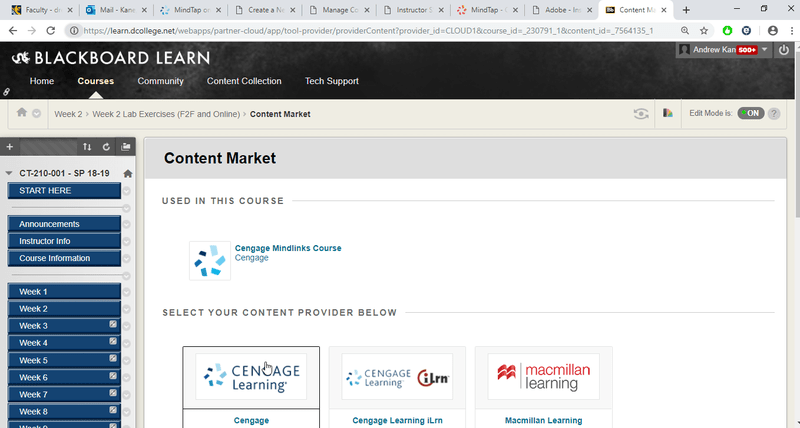
Task: Open new browser tab with plus
Action: coord(686,10)
